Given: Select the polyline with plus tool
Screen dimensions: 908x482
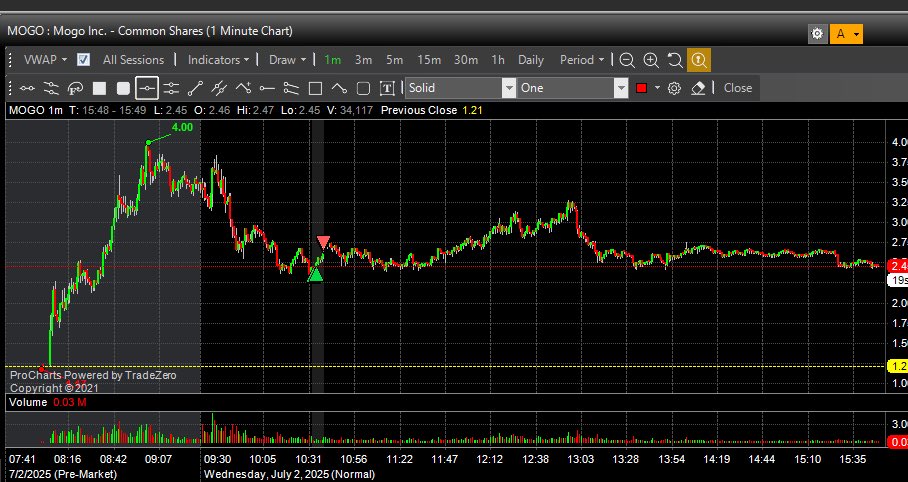Looking at the screenshot, I should click(x=243, y=88).
